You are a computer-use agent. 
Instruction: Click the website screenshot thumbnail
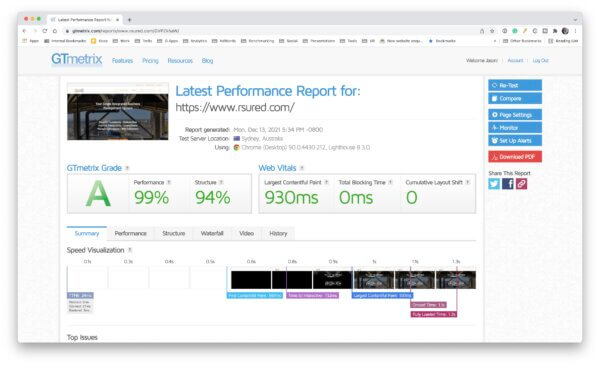tap(117, 111)
